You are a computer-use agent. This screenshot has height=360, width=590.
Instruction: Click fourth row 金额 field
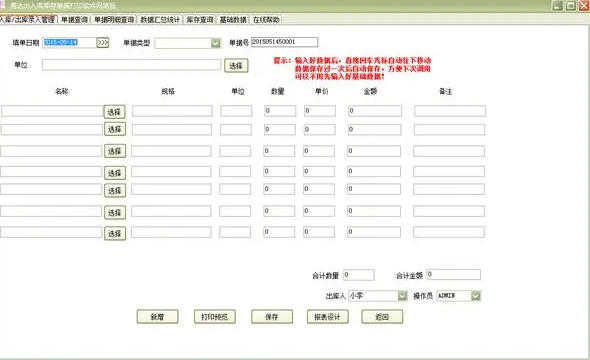(374, 172)
